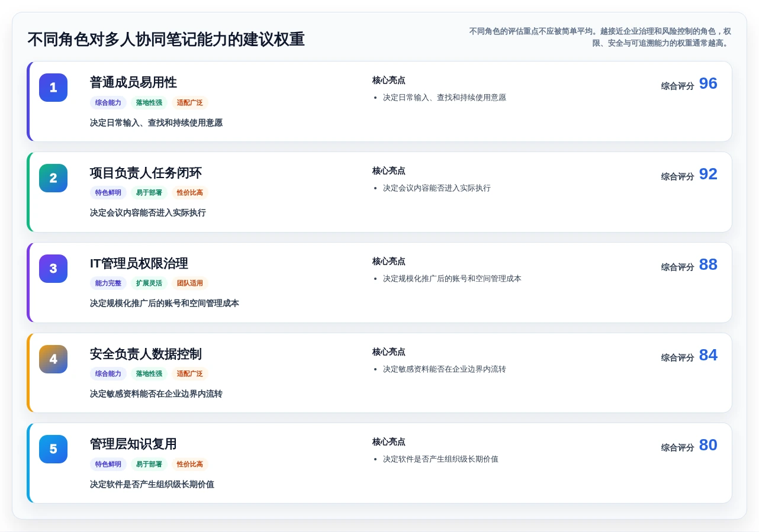The height and width of the screenshot is (532, 759).
Task: Click the score value 92
Action: point(708,174)
